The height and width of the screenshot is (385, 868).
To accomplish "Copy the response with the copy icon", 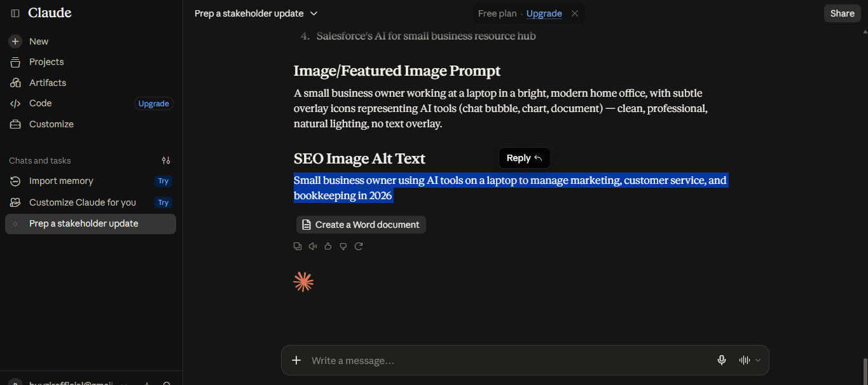I will pyautogui.click(x=298, y=246).
